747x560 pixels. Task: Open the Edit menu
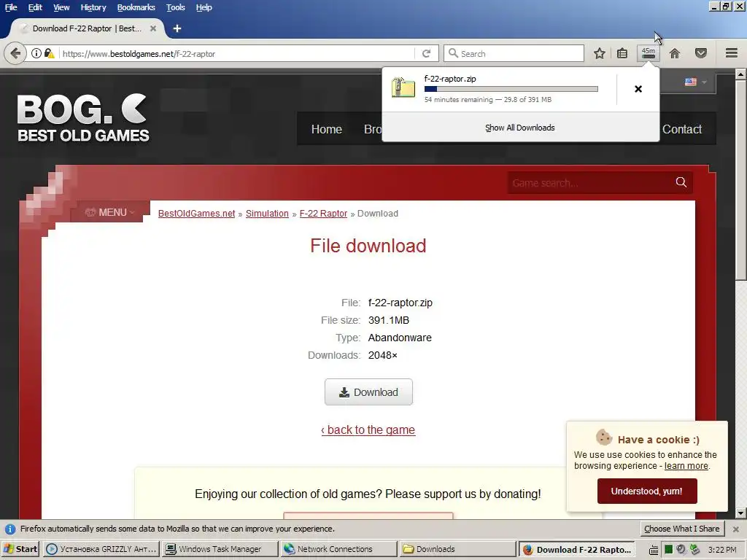click(35, 7)
